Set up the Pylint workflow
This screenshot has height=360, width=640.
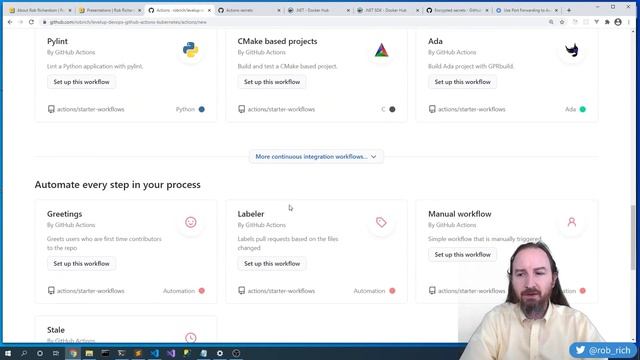point(81,82)
